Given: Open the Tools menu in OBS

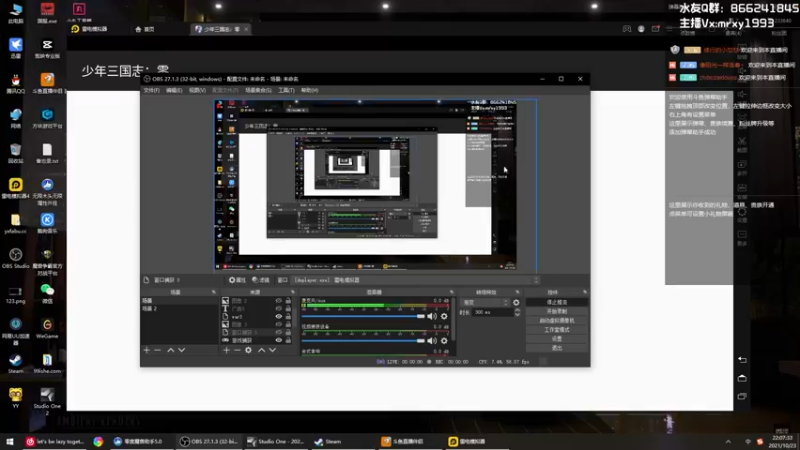Looking at the screenshot, I should (286, 90).
